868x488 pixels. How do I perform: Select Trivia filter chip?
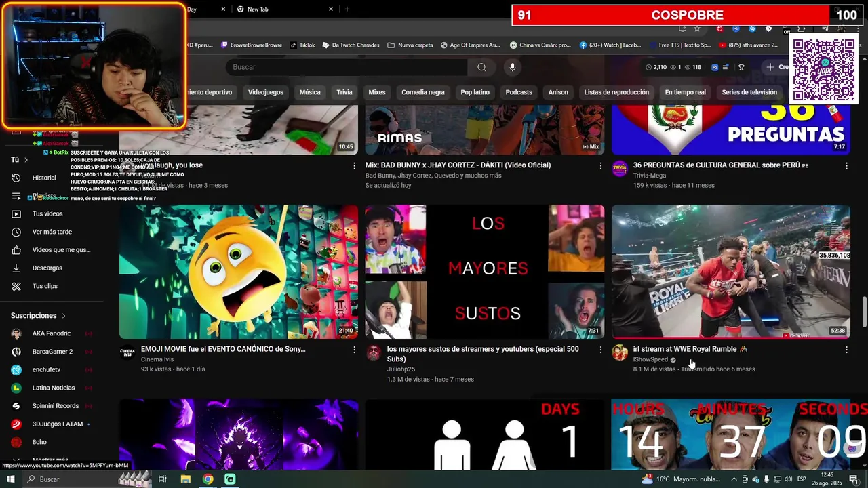pyautogui.click(x=344, y=92)
